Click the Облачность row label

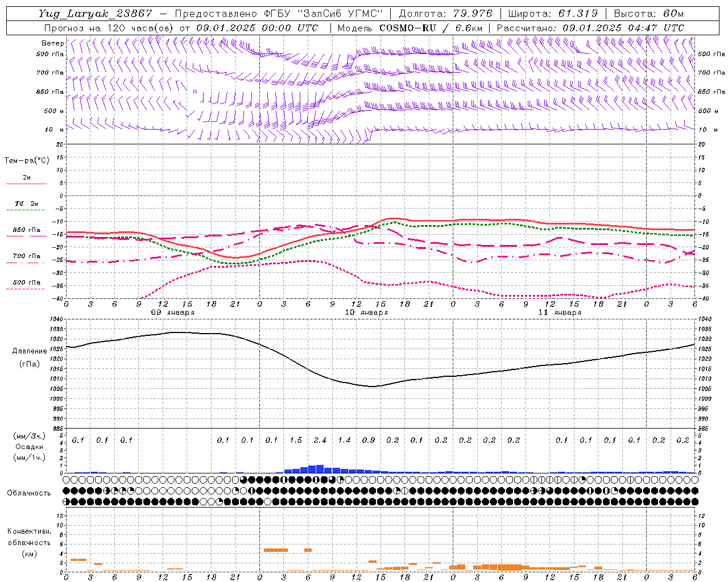(29, 493)
